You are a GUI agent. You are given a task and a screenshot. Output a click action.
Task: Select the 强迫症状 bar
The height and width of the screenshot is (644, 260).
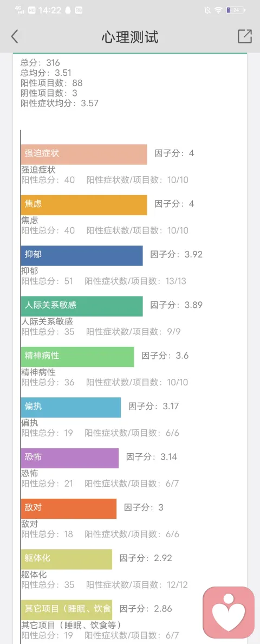[x=83, y=154]
